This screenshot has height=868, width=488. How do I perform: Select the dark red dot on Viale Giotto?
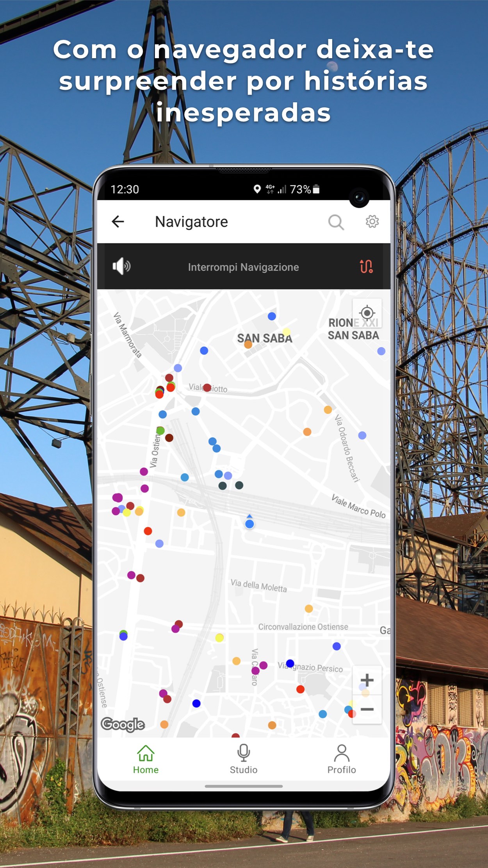click(207, 388)
